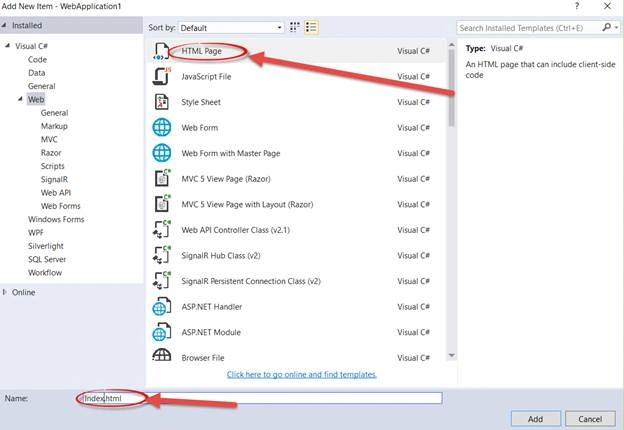Collapse the Visual C# tree node
The width and height of the screenshot is (624, 430).
coord(7,45)
